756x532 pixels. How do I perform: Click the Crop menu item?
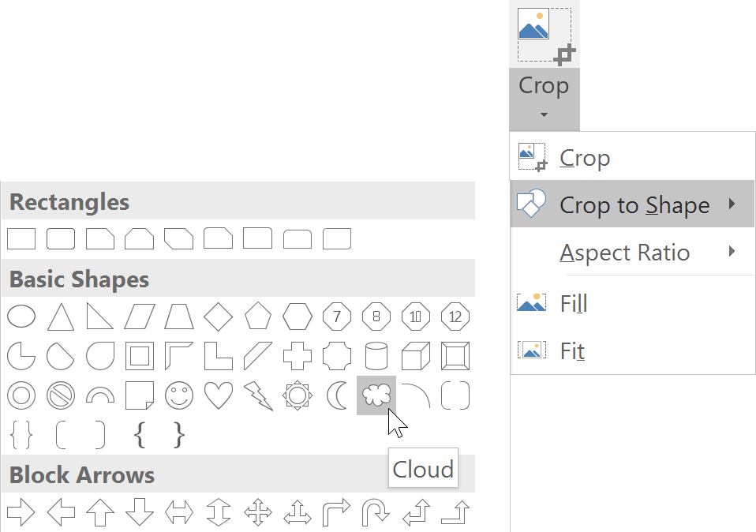click(584, 158)
